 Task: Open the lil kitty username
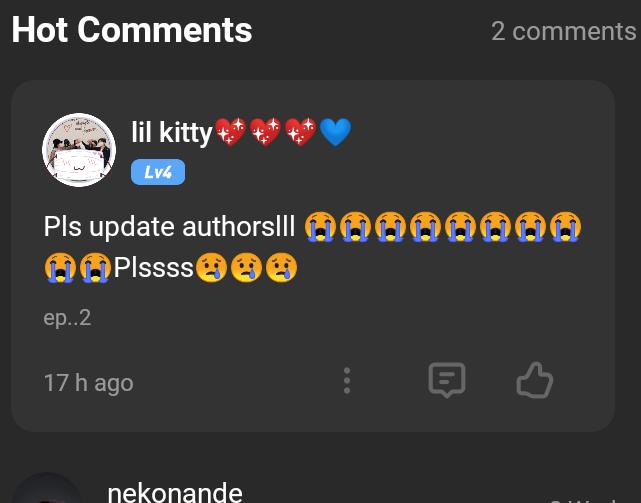click(x=172, y=132)
